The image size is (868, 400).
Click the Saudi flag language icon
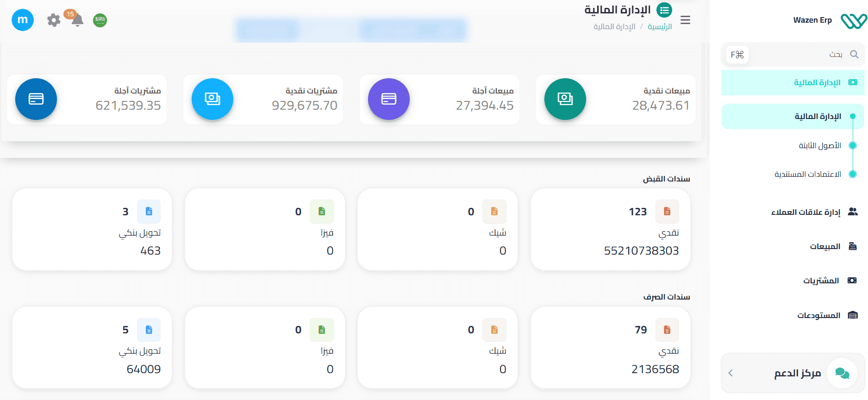100,20
